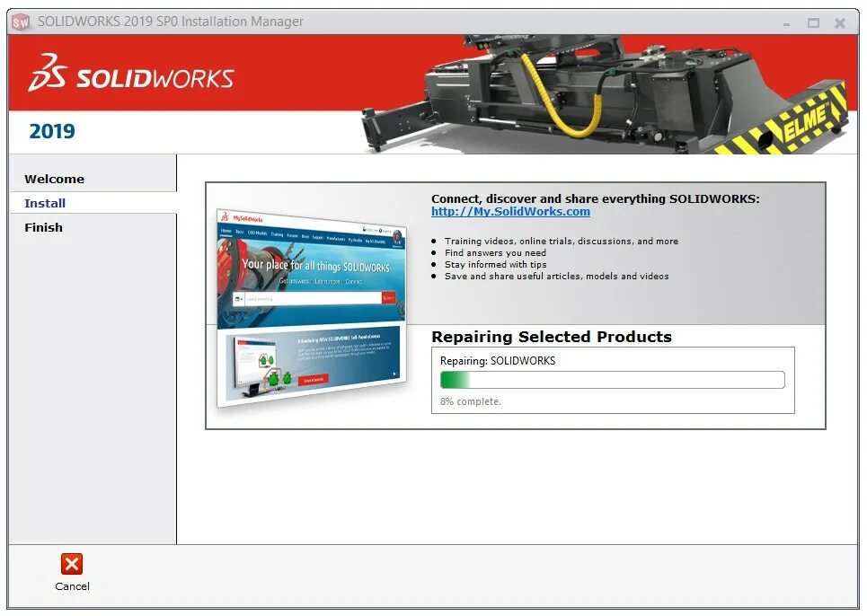The width and height of the screenshot is (867, 616).
Task: Click the ELME machine banner image
Action: 605,94
